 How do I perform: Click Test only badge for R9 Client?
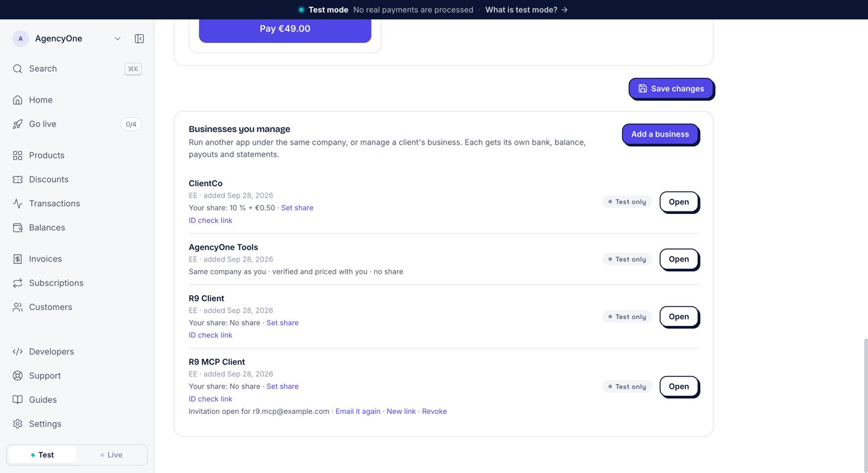point(627,316)
